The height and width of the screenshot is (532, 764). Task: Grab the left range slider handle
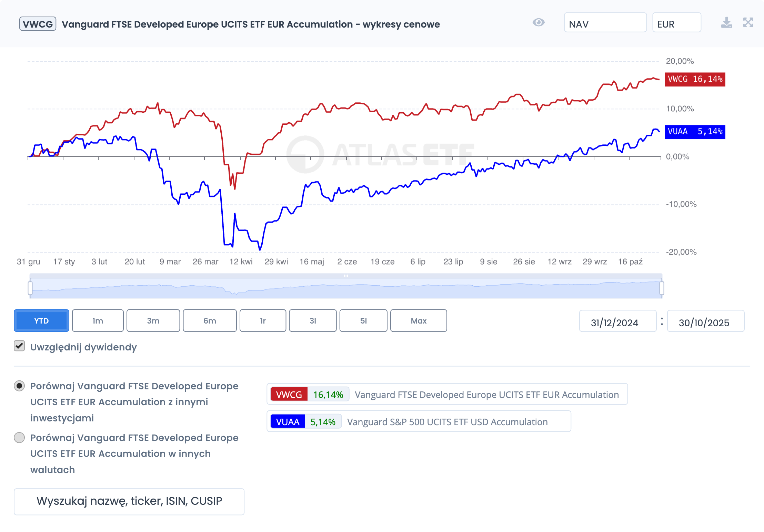pyautogui.click(x=30, y=288)
